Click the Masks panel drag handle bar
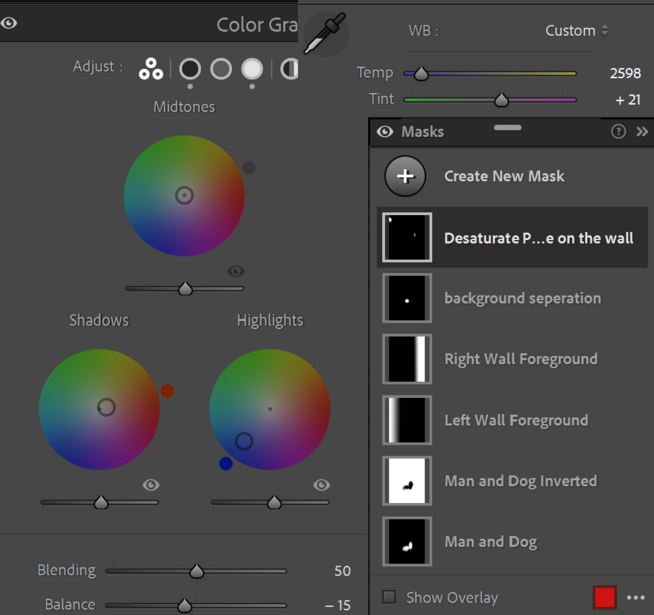Image resolution: width=654 pixels, height=615 pixels. pos(508,127)
